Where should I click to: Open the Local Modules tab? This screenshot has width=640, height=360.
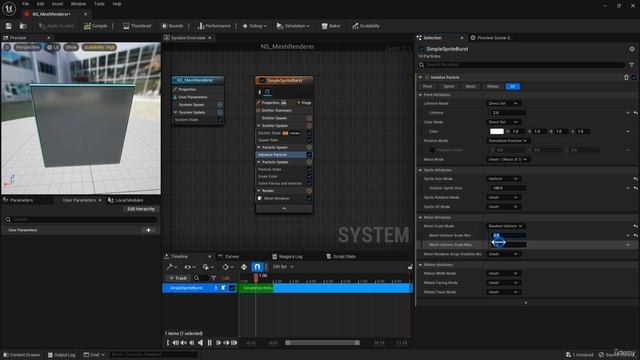pyautogui.click(x=126, y=200)
